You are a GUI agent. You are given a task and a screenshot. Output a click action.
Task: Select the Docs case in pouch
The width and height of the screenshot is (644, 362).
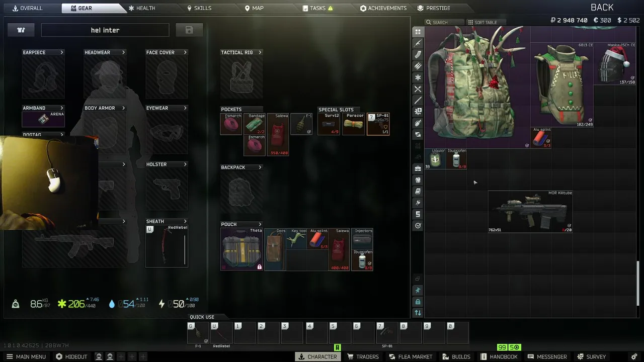(275, 249)
